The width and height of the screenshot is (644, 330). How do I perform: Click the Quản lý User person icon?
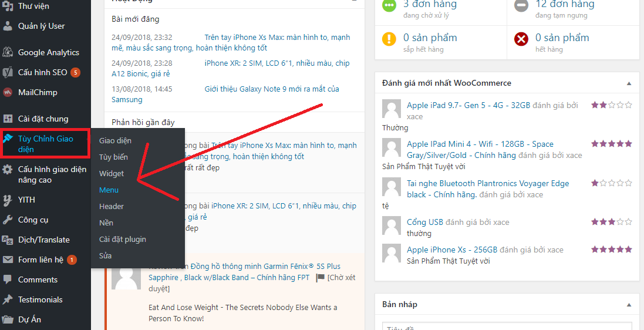pyautogui.click(x=8, y=26)
